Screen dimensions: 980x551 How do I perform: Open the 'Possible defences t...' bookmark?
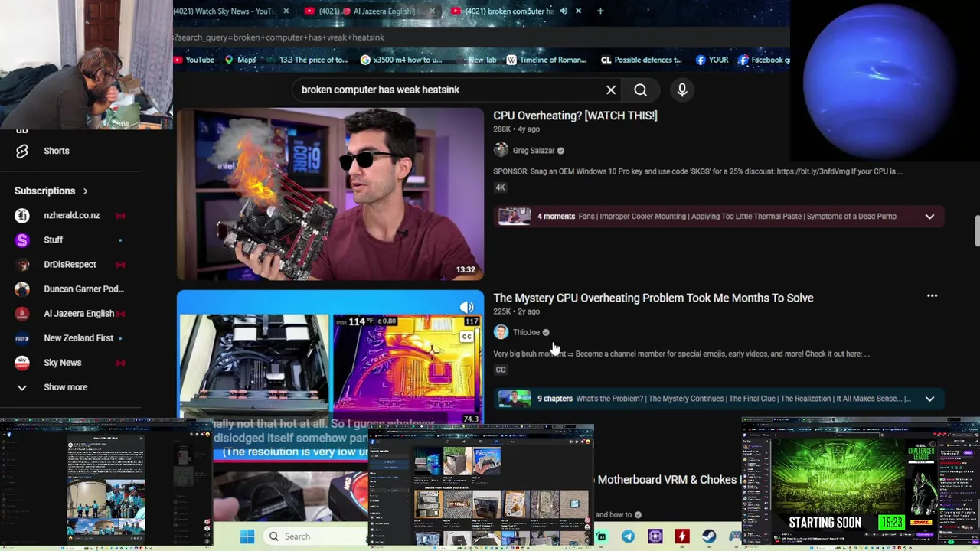(641, 60)
